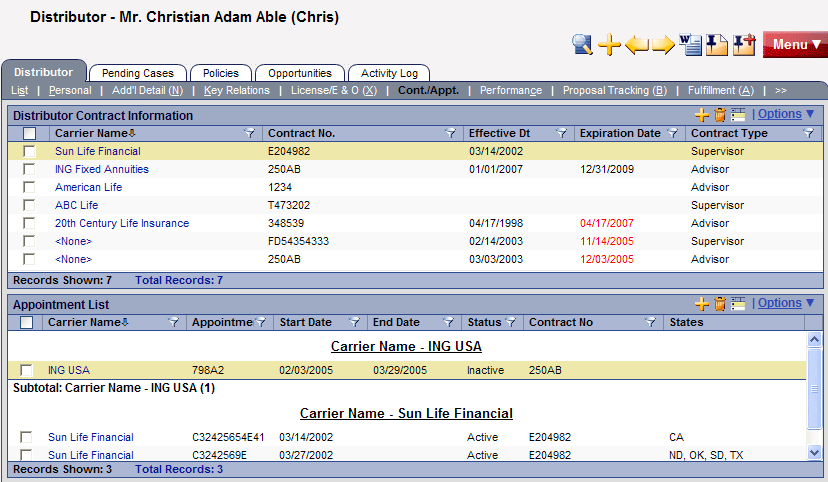Switch to the Pending Cases tab
The image size is (828, 482).
pos(138,73)
